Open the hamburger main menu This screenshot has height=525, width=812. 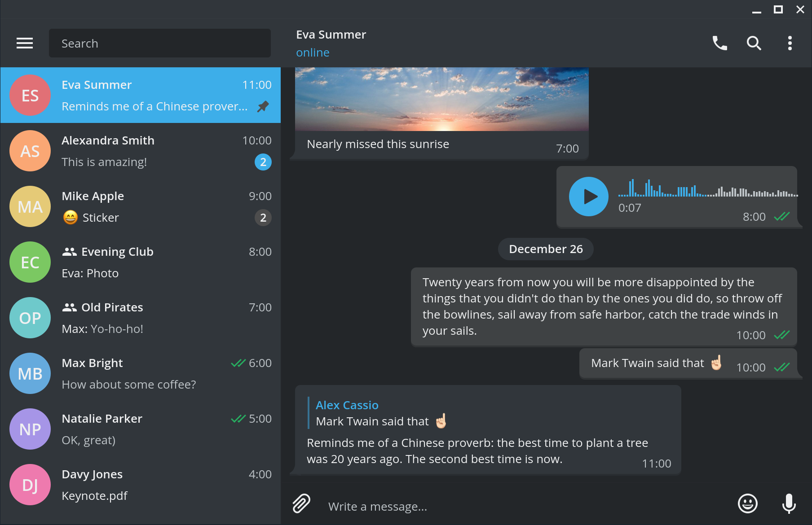coord(25,43)
